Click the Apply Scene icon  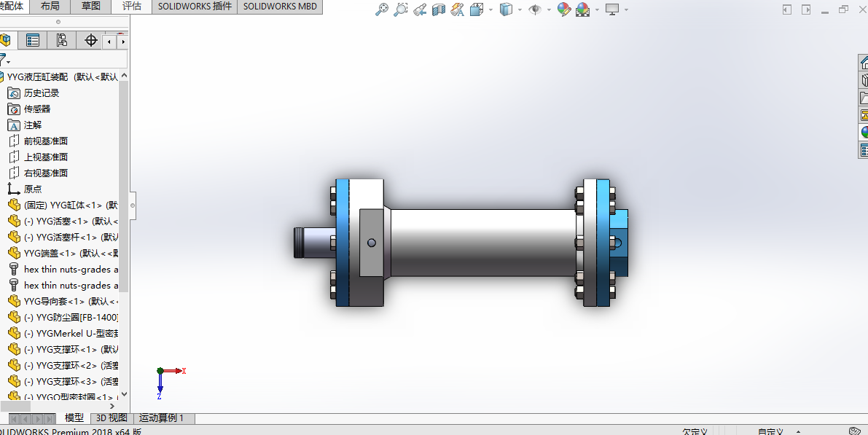coord(584,9)
